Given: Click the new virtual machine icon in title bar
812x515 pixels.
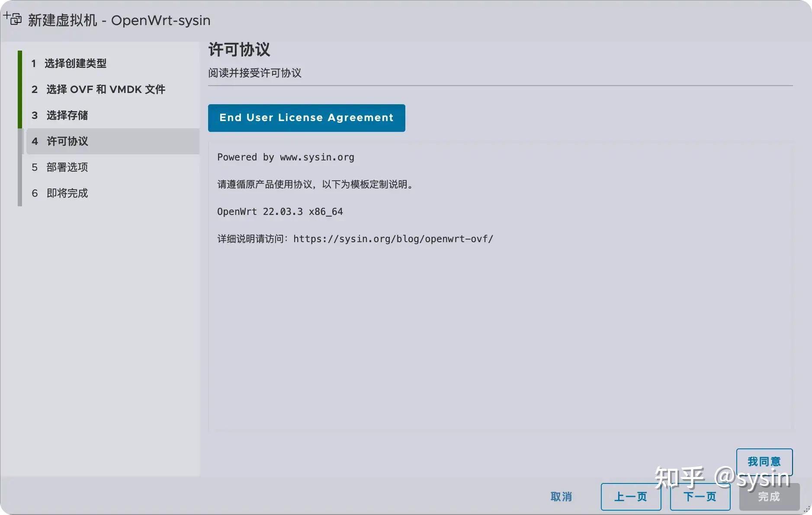Looking at the screenshot, I should 12,19.
